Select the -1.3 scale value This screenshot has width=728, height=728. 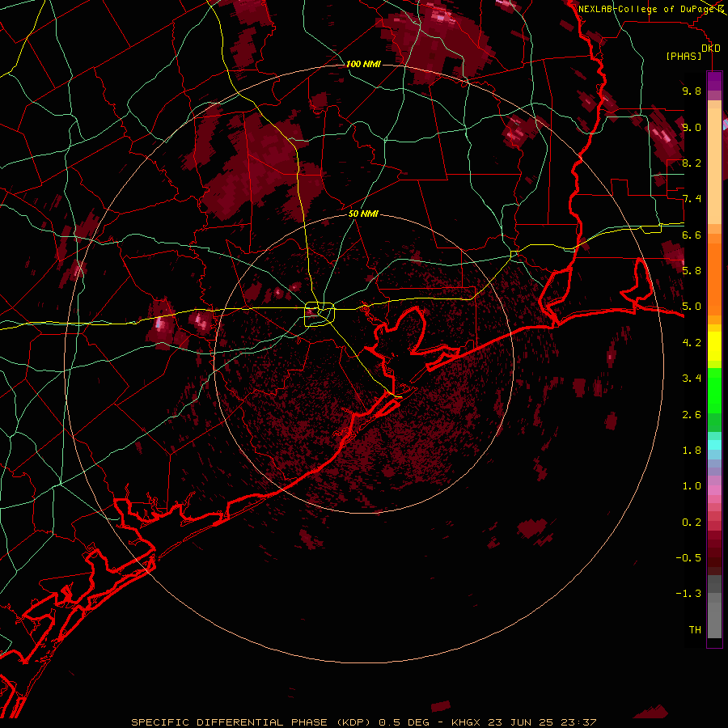tap(688, 594)
